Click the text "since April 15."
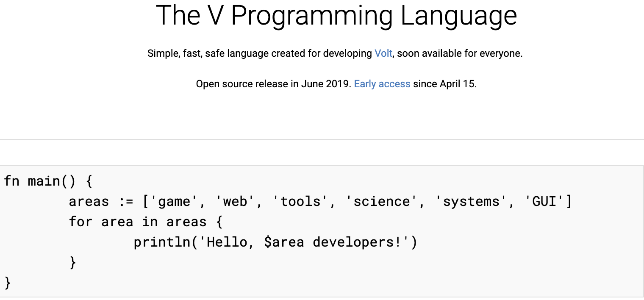The height and width of the screenshot is (300, 644). click(x=445, y=84)
